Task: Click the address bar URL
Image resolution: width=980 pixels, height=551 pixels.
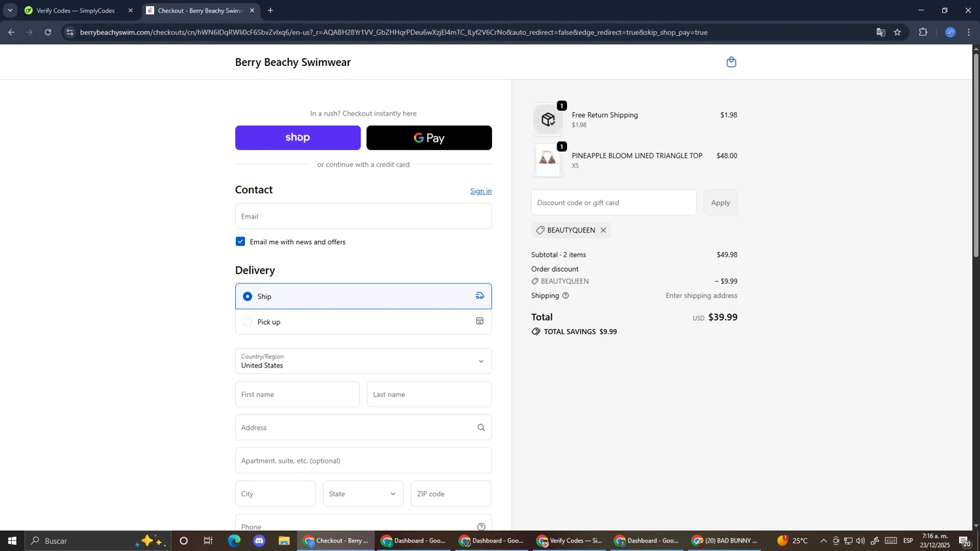Action: (x=394, y=32)
